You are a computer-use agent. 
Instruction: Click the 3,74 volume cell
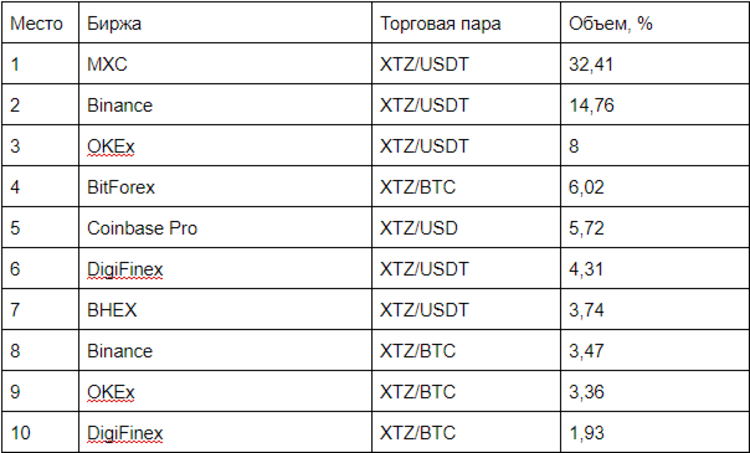pyautogui.click(x=585, y=310)
